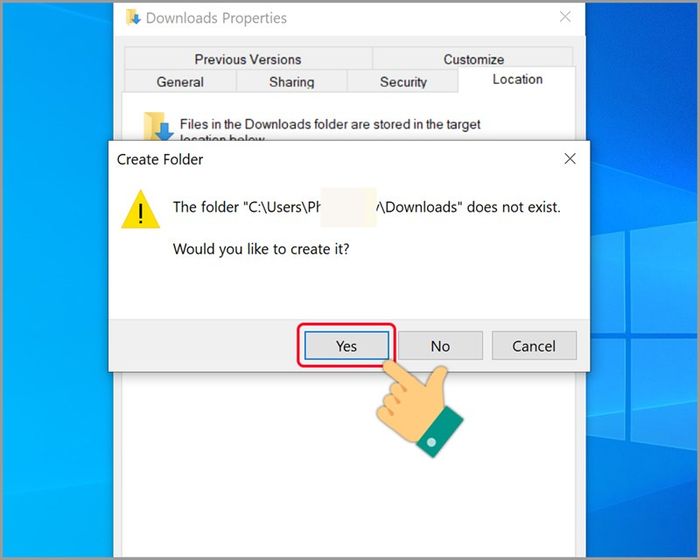Image resolution: width=700 pixels, height=560 pixels.
Task: Confirm folder creation with Yes
Action: 346,346
